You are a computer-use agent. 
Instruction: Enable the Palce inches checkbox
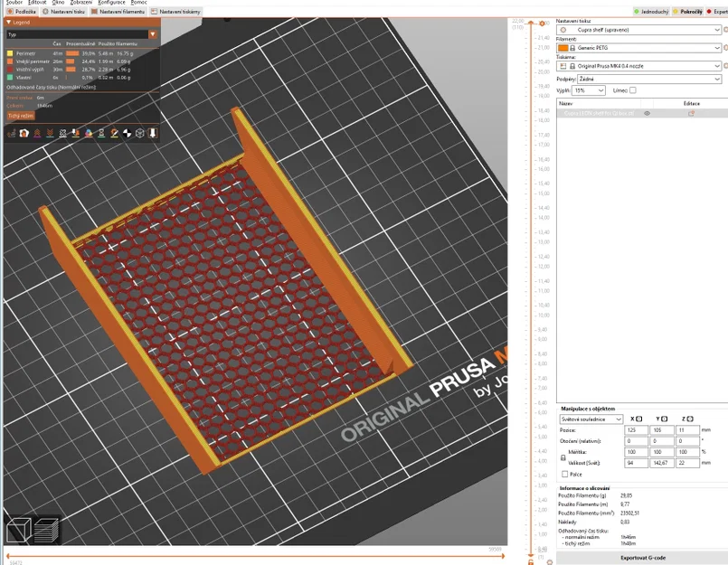[564, 474]
